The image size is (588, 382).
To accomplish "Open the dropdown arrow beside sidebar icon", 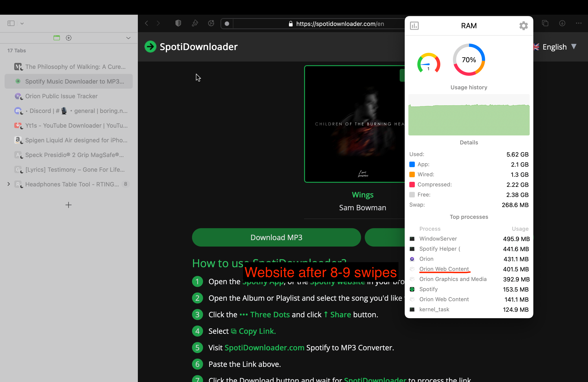I will pyautogui.click(x=22, y=23).
